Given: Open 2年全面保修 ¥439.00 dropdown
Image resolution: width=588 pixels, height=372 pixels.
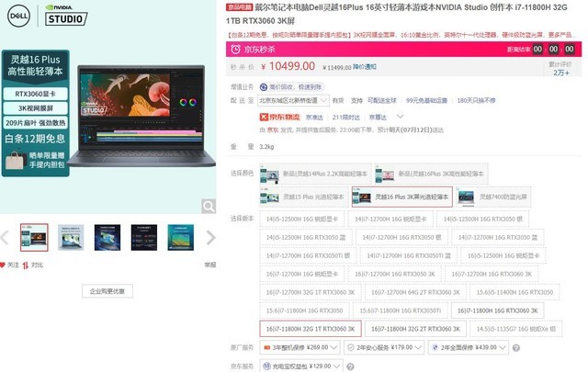Looking at the screenshot, I should [x=469, y=347].
